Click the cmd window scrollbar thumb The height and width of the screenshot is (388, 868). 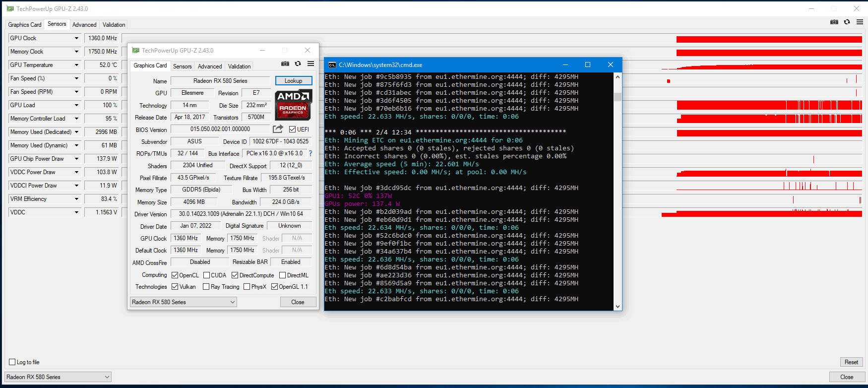[x=618, y=97]
